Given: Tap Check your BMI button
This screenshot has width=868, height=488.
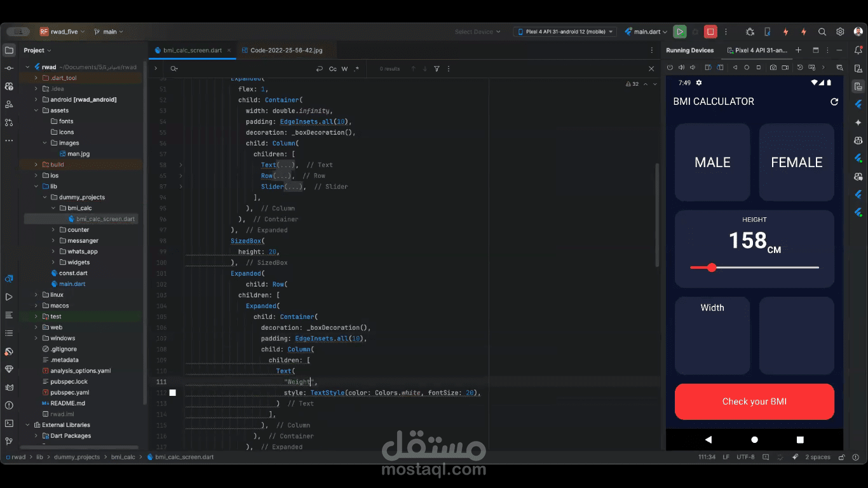Looking at the screenshot, I should tap(754, 402).
